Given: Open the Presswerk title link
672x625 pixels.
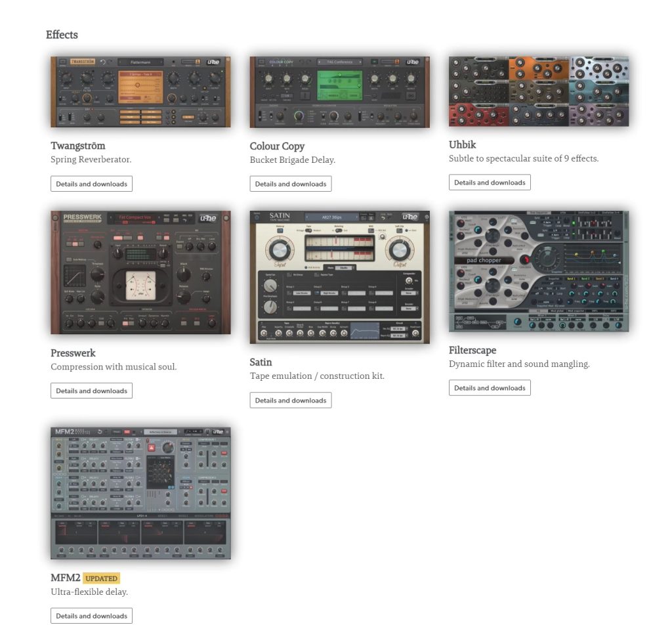Looking at the screenshot, I should 74,353.
